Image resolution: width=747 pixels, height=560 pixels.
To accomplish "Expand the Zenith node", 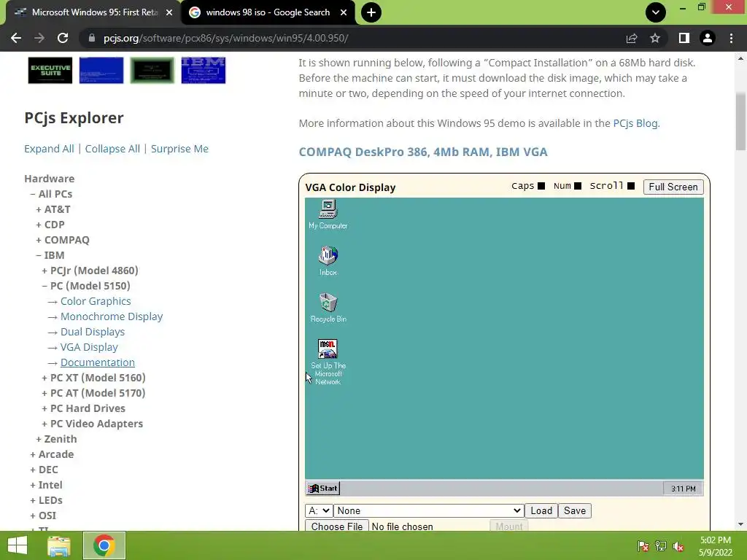I will coord(56,438).
